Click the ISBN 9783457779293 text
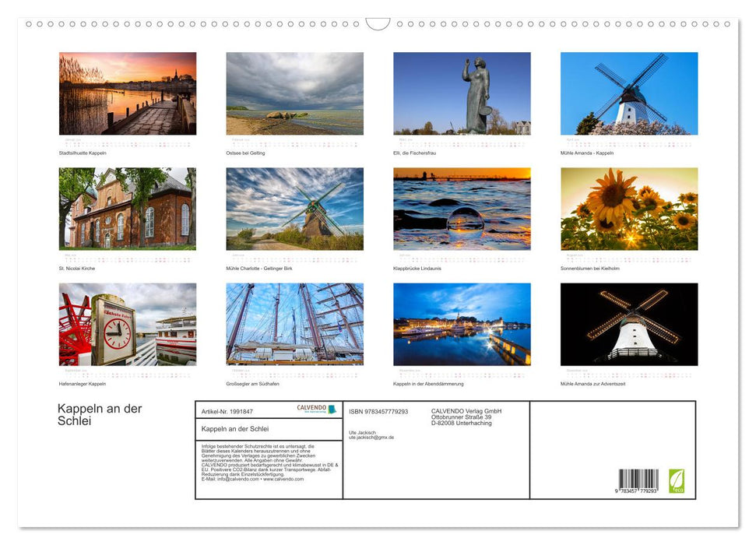The image size is (756, 545). (x=379, y=412)
